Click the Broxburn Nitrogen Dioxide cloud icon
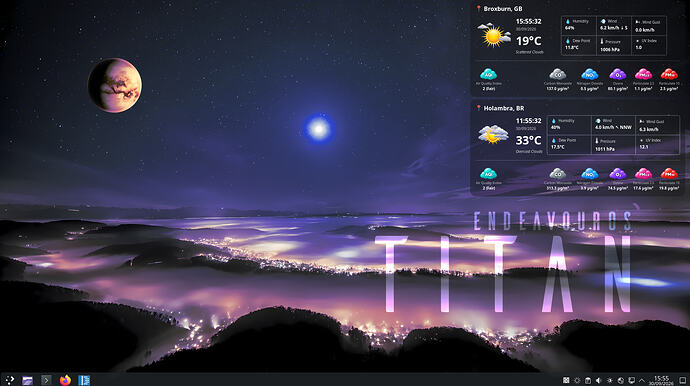The height and width of the screenshot is (386, 690). coord(589,74)
